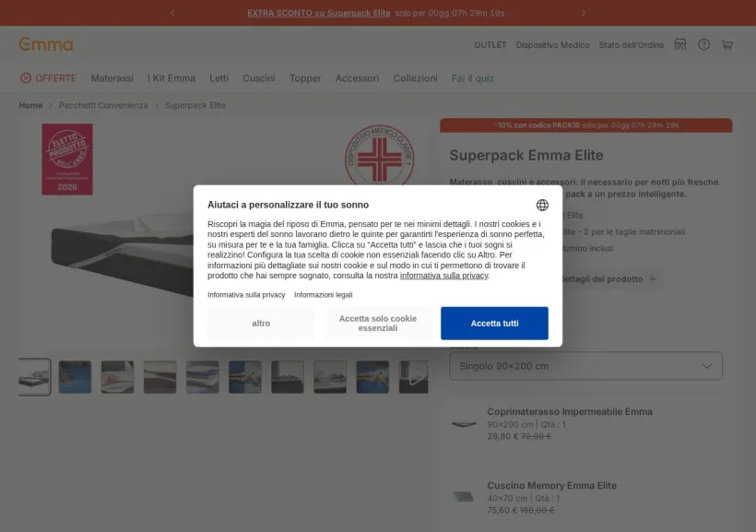This screenshot has width=756, height=532.
Task: Select eighth gallery thumbnail
Action: click(330, 377)
